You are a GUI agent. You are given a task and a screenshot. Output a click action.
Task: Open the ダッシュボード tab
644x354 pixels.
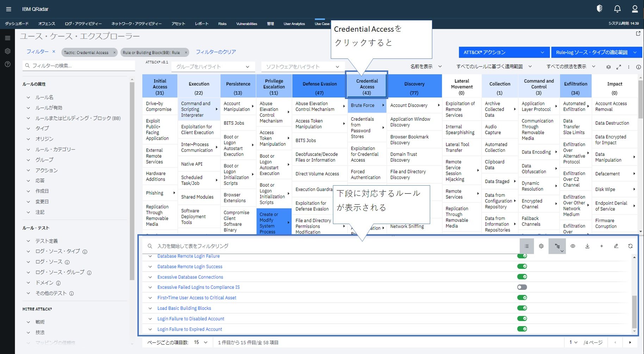(17, 24)
